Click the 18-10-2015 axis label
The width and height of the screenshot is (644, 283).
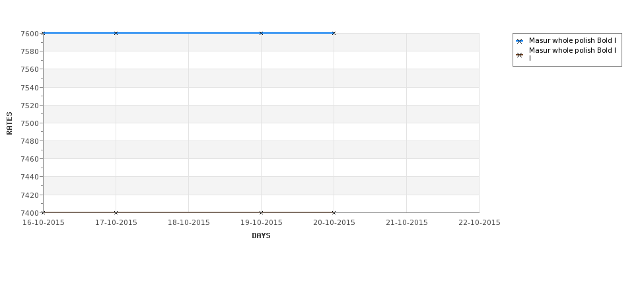tap(188, 223)
